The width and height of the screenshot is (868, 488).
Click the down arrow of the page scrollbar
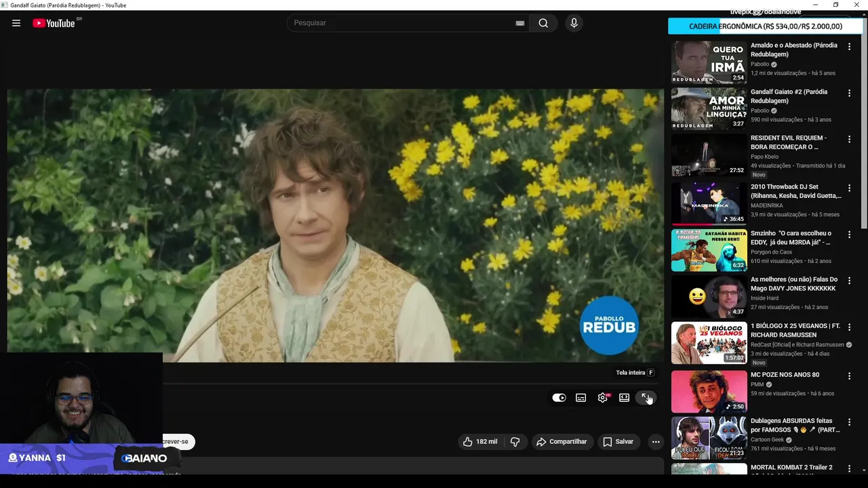tap(864, 470)
